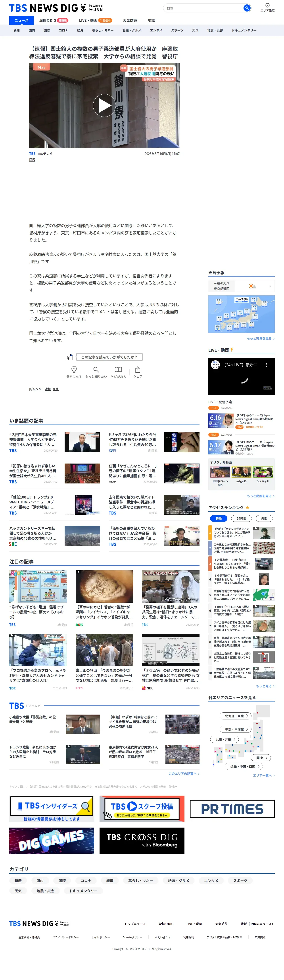Click the magnifier search button in header

tap(246, 8)
